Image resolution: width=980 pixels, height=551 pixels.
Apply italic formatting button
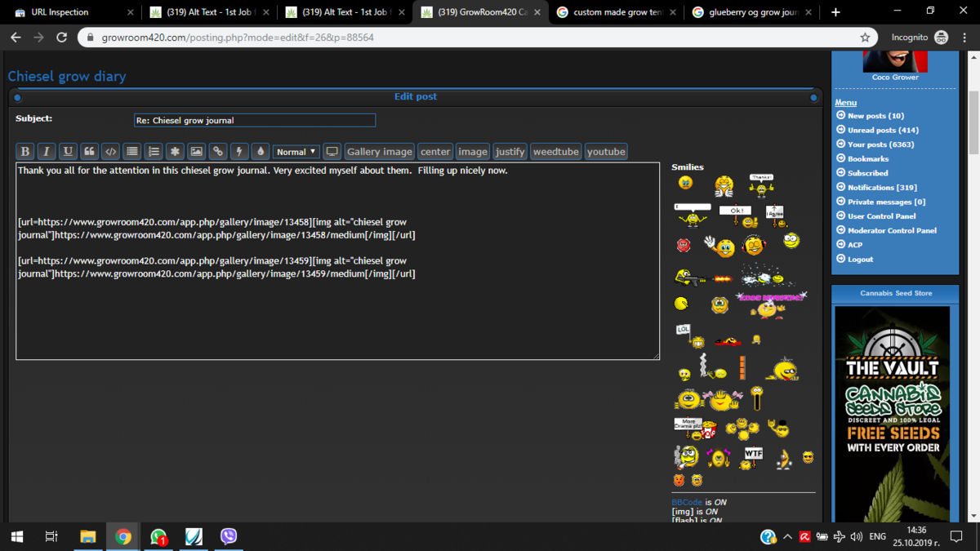pos(46,152)
